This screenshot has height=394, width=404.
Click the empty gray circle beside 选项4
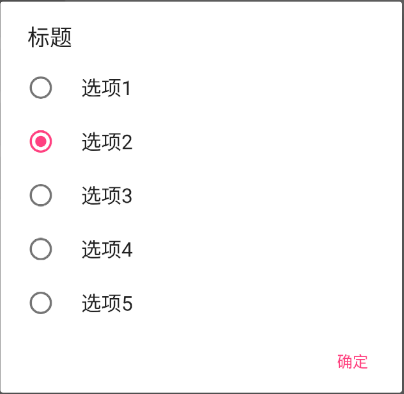point(41,249)
